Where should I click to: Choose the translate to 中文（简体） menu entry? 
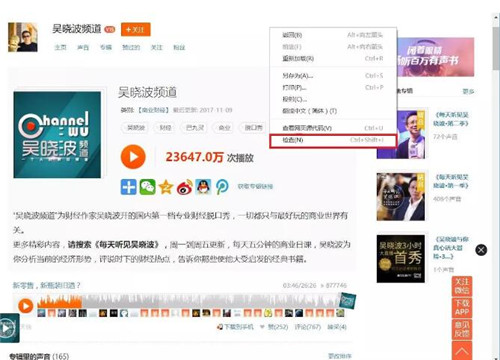[x=333, y=111]
